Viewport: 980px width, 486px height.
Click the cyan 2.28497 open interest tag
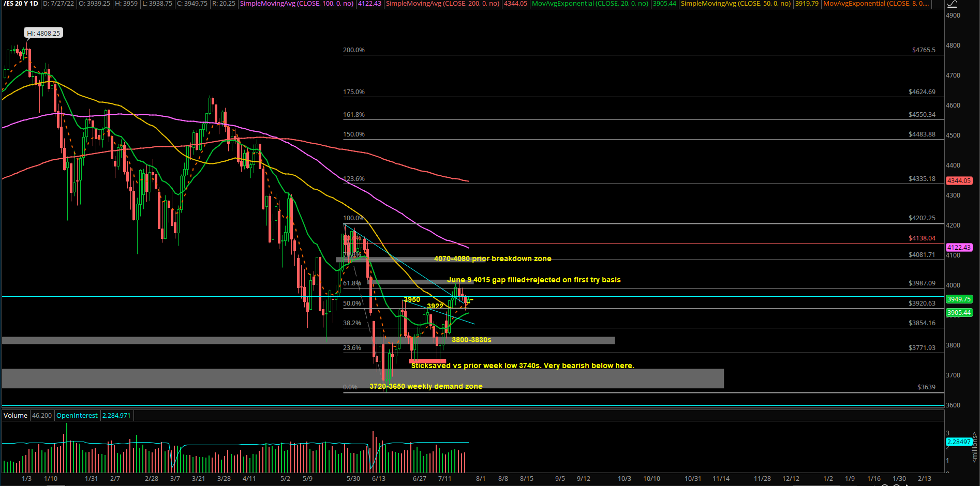pyautogui.click(x=958, y=442)
